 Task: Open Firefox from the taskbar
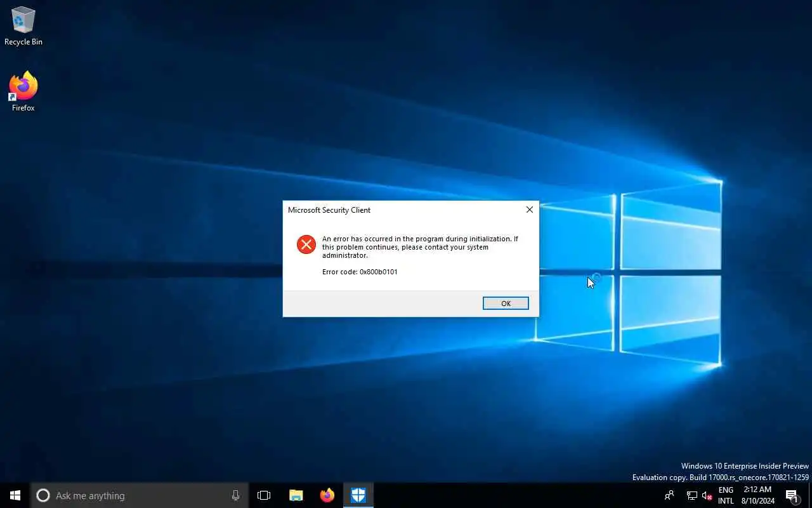pyautogui.click(x=327, y=495)
